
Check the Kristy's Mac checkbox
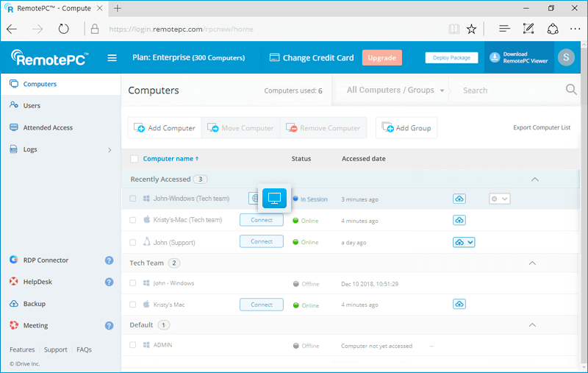pyautogui.click(x=133, y=305)
